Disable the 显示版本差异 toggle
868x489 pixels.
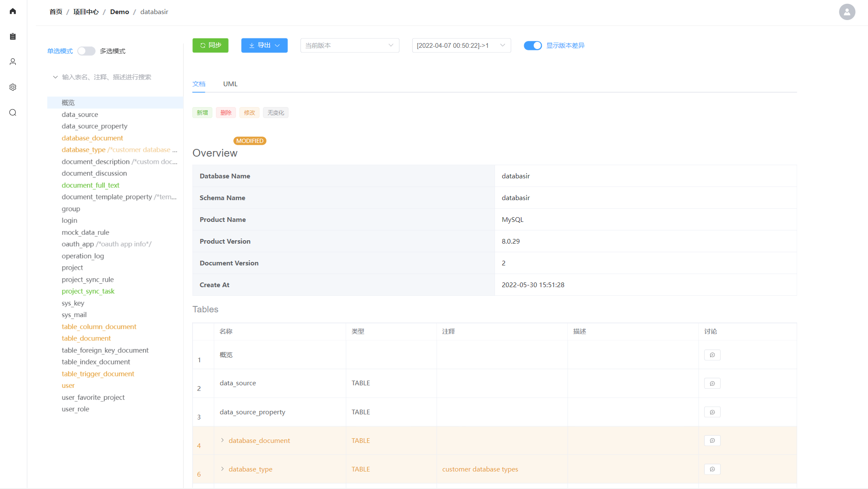point(533,45)
